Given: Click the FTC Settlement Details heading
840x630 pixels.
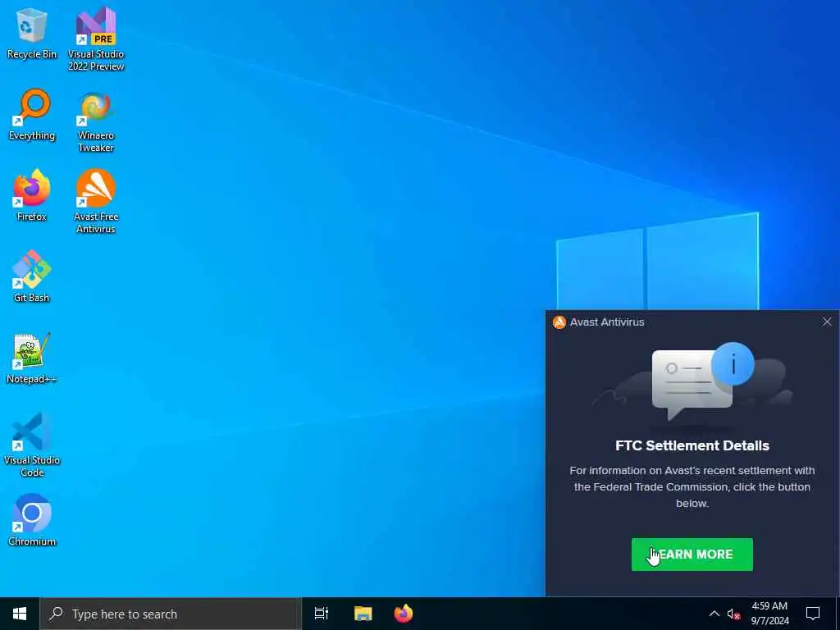Looking at the screenshot, I should point(692,445).
